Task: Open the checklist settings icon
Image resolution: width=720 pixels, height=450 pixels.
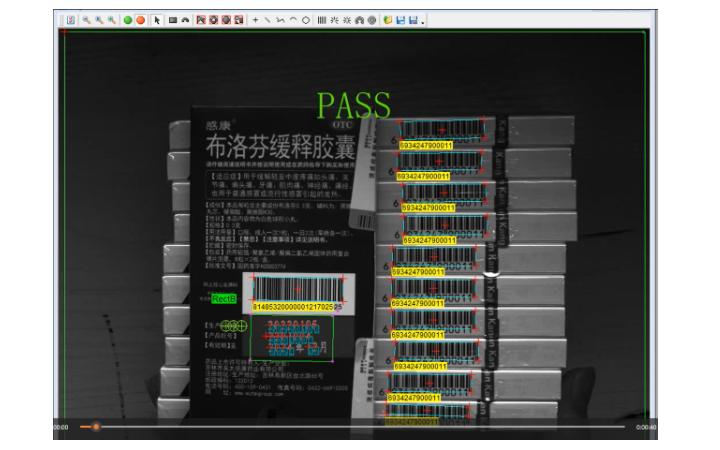Action: tap(71, 20)
